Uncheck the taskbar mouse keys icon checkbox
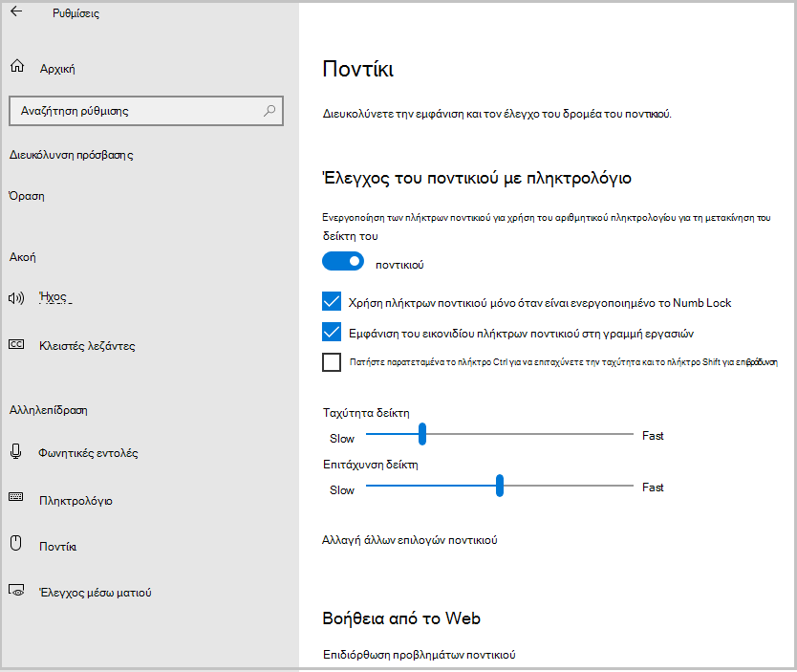This screenshot has height=672, width=797. coord(332,332)
